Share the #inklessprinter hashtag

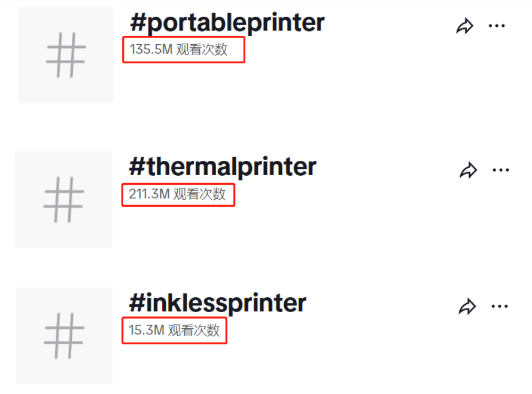coord(467,307)
